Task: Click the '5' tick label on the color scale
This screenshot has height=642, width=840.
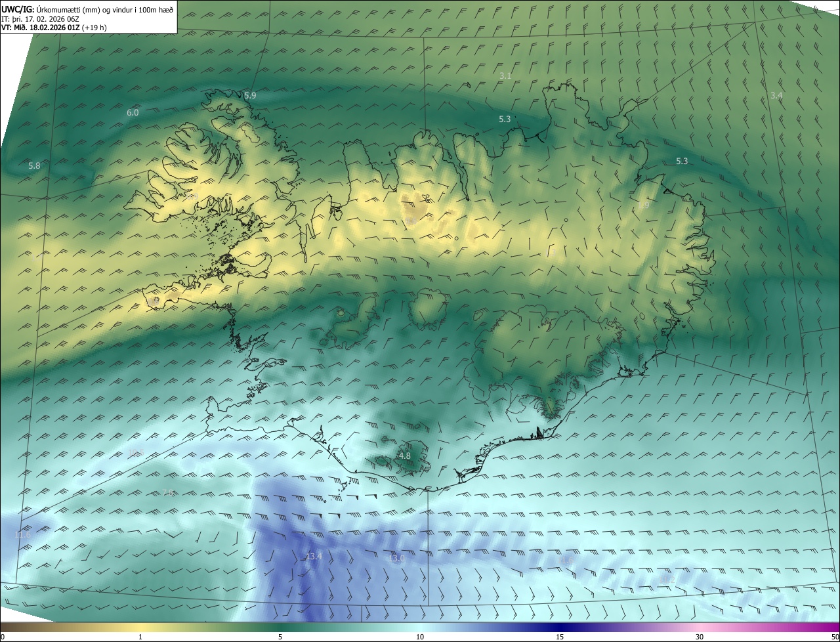Action: pyautogui.click(x=280, y=637)
